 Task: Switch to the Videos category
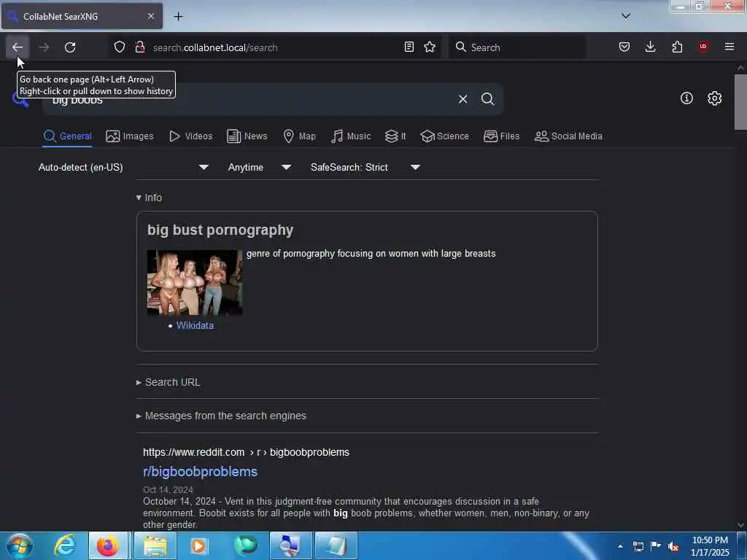pyautogui.click(x=191, y=136)
